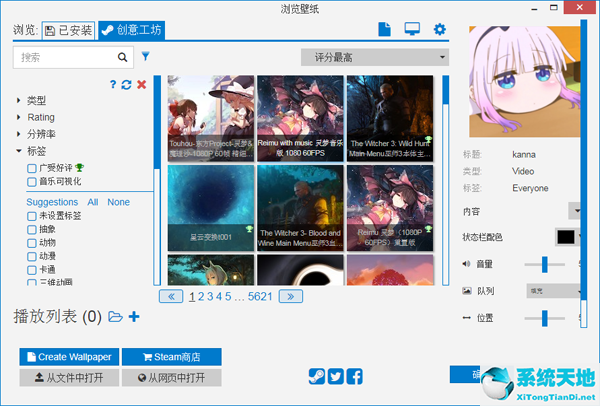Expand the 类型 filter section

point(19,100)
